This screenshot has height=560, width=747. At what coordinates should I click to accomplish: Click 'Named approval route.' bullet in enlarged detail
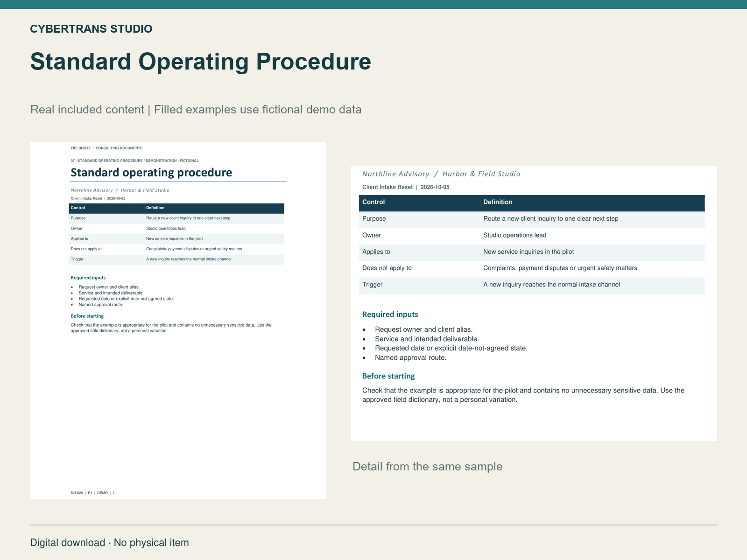tap(410, 358)
